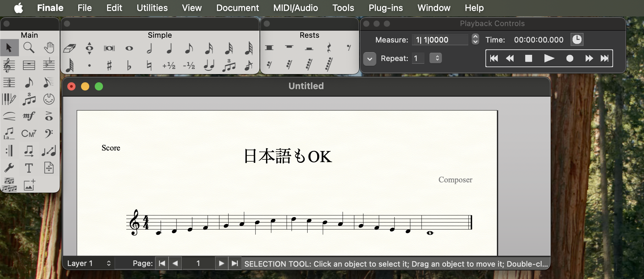644x279 pixels.
Task: Choose the double whole note duration
Action: coord(109,48)
